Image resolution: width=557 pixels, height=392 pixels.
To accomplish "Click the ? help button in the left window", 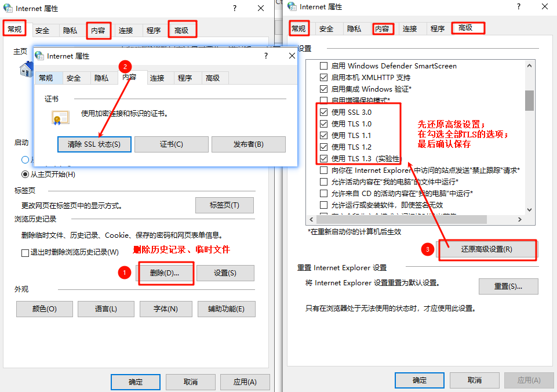I will (235, 8).
